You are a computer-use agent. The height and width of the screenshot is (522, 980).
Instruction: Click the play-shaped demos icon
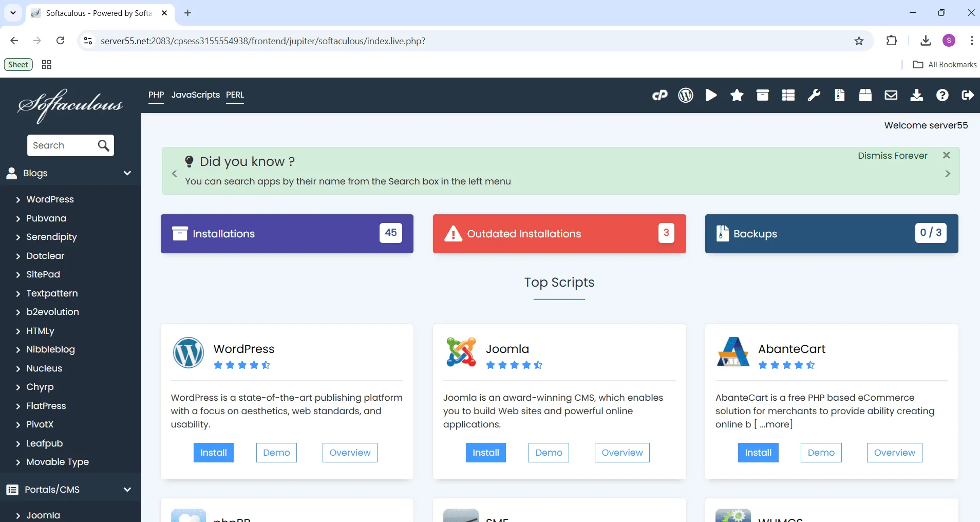coord(711,95)
